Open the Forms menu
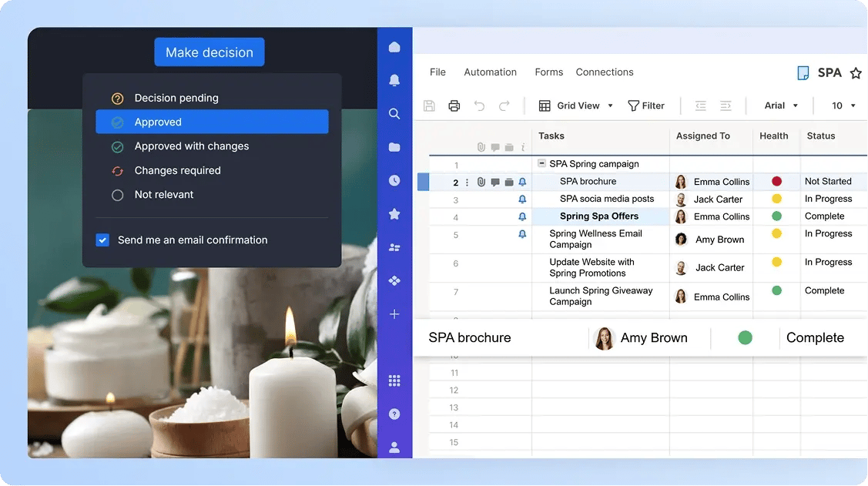The width and height of the screenshot is (868, 486). pos(548,72)
